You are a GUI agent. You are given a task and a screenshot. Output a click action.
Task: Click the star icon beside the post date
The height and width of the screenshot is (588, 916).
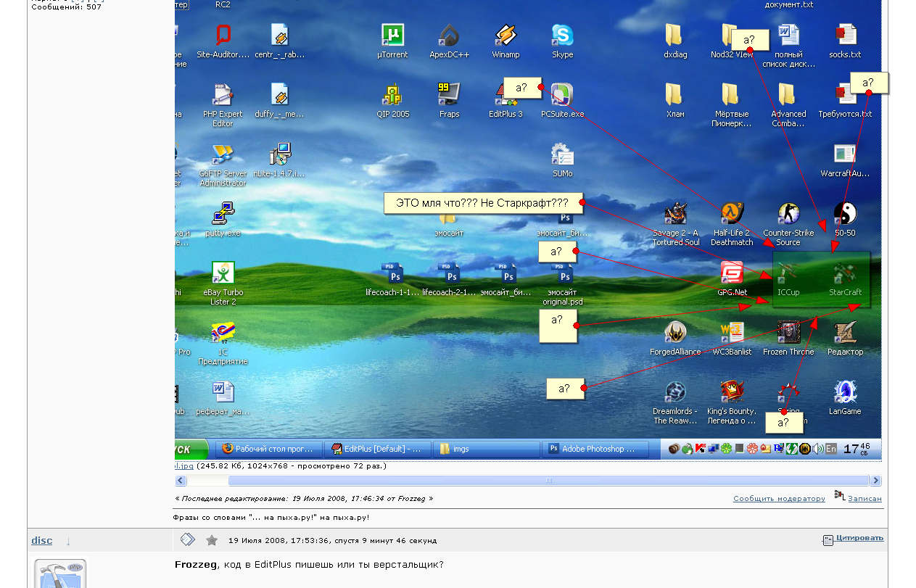tap(212, 540)
